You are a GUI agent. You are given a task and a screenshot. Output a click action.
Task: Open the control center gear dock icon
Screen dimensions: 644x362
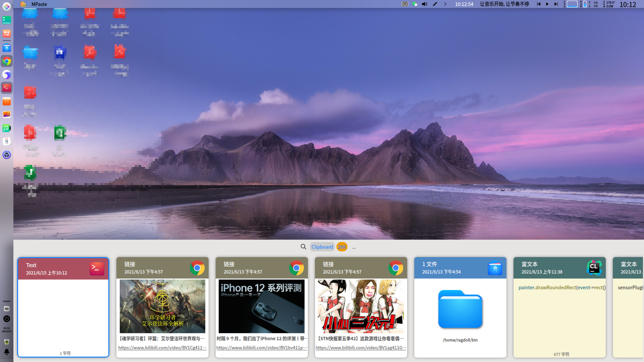tap(7, 155)
